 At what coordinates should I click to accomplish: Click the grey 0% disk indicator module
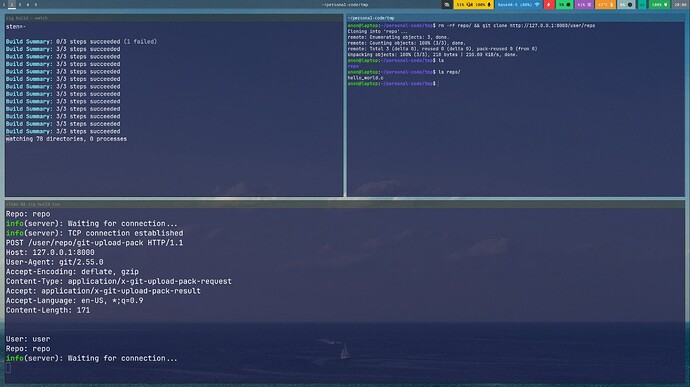pyautogui.click(x=626, y=4)
